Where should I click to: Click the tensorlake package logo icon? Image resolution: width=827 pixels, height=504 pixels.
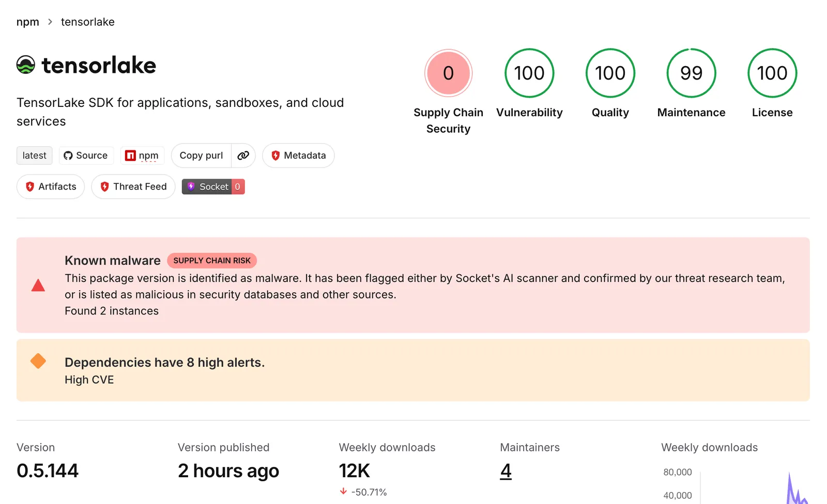[26, 65]
